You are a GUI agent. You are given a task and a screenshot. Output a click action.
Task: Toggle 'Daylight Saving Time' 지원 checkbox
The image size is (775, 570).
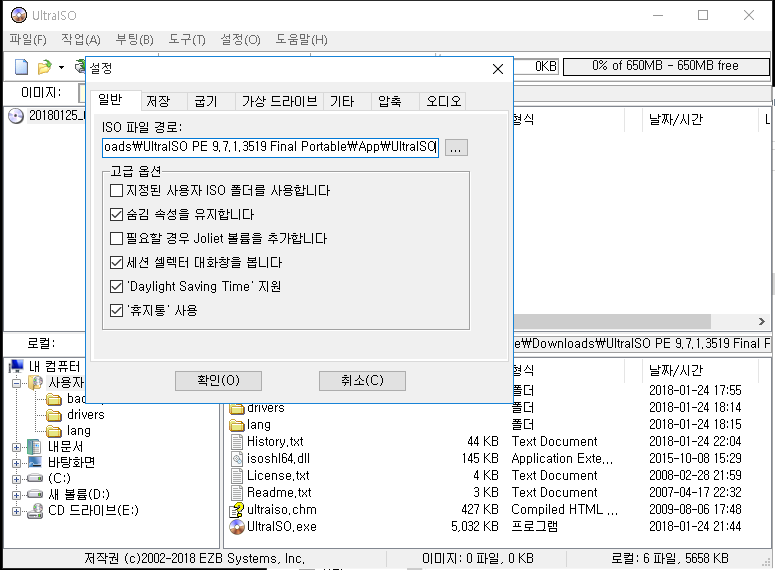pyautogui.click(x=116, y=286)
